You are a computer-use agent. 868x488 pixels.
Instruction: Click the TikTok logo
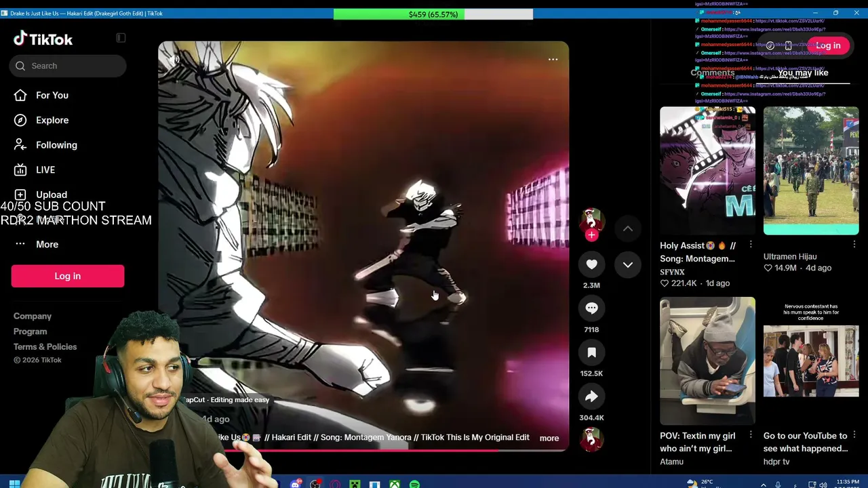click(43, 39)
